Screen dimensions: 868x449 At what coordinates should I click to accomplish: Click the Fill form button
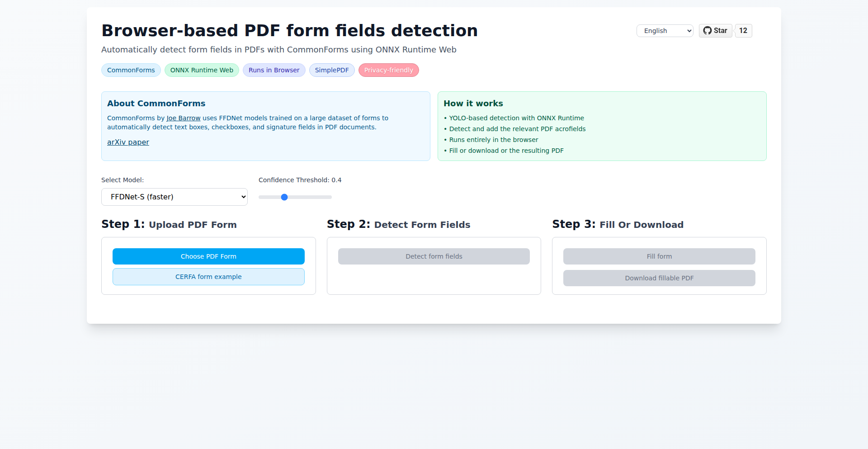pos(659,256)
